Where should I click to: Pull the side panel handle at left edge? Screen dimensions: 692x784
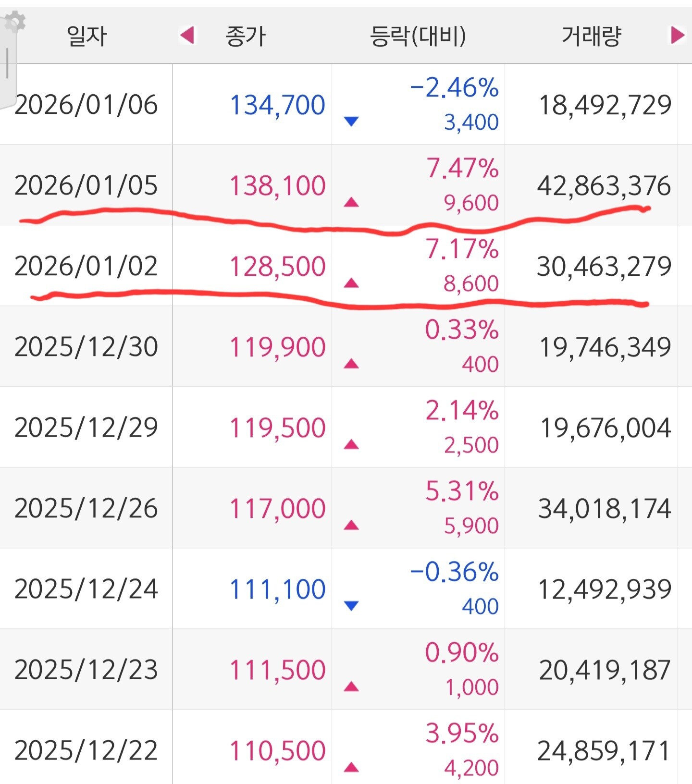tap(8, 62)
